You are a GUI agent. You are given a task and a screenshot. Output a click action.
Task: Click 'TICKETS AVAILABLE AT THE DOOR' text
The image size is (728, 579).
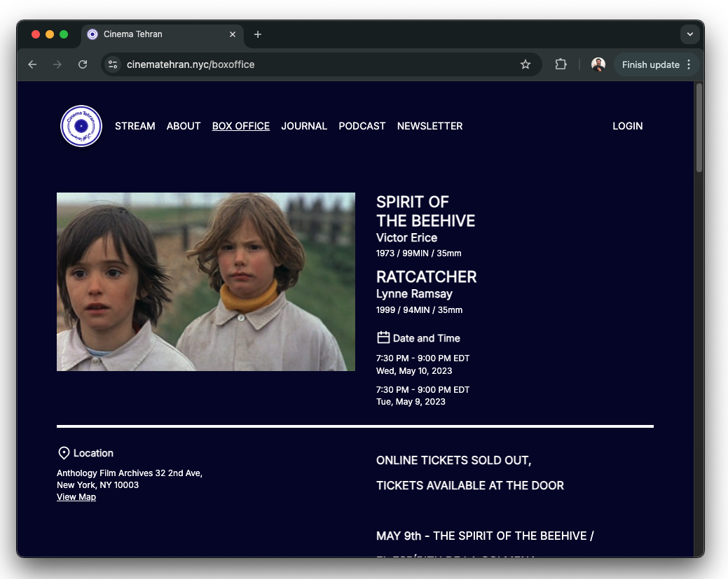coord(470,485)
